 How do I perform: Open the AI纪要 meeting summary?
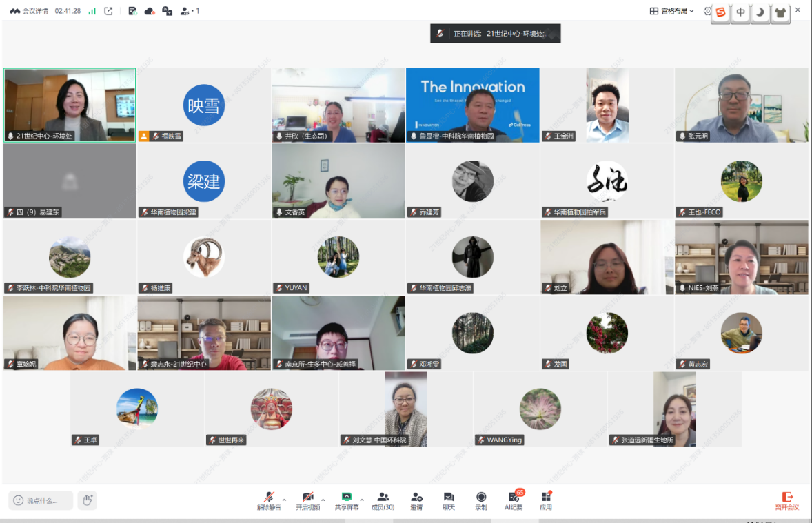pos(514,500)
